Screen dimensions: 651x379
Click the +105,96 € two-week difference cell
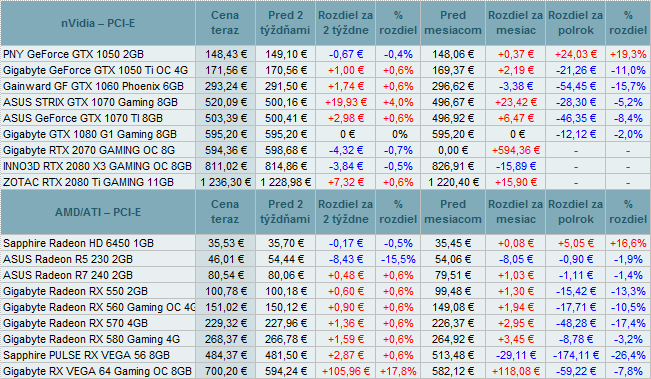tap(345, 371)
